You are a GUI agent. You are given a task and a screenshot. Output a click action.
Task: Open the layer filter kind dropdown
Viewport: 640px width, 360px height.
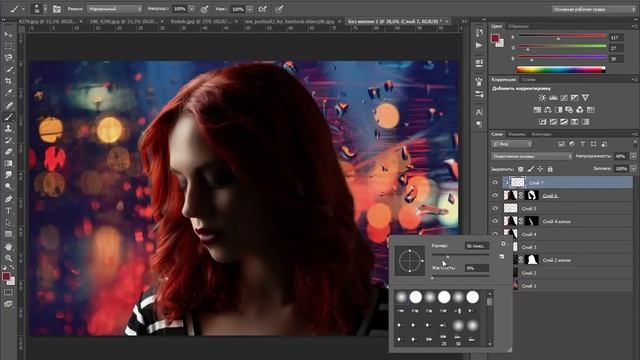pyautogui.click(x=511, y=144)
